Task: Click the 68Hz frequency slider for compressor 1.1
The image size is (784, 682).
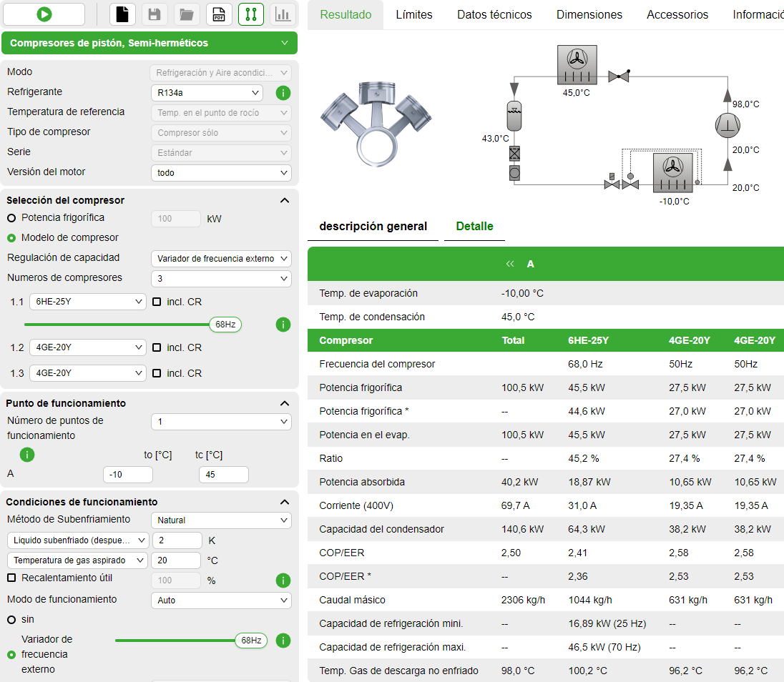Action: [x=225, y=325]
